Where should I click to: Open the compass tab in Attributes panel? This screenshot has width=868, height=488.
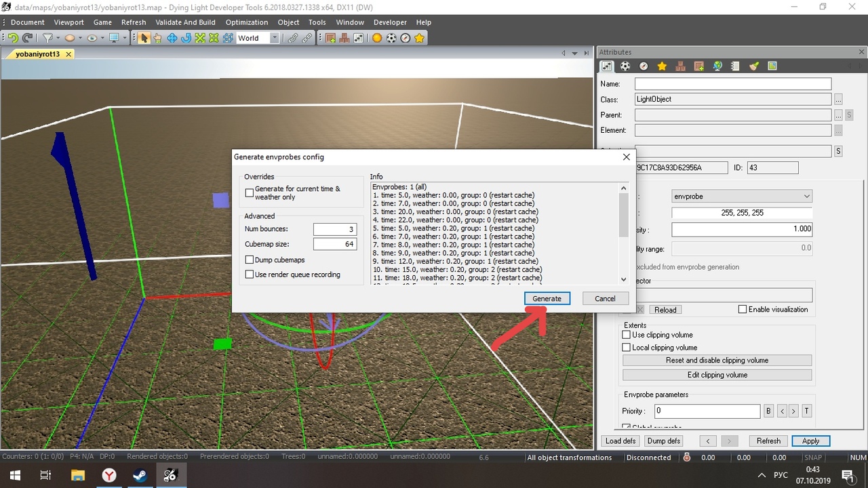coord(644,66)
